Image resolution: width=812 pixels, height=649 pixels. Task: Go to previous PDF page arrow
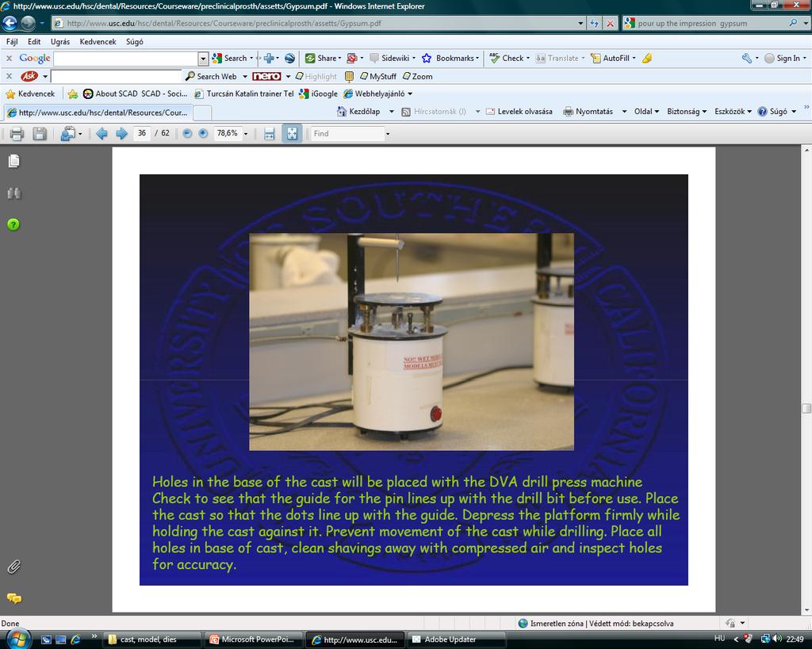point(102,134)
